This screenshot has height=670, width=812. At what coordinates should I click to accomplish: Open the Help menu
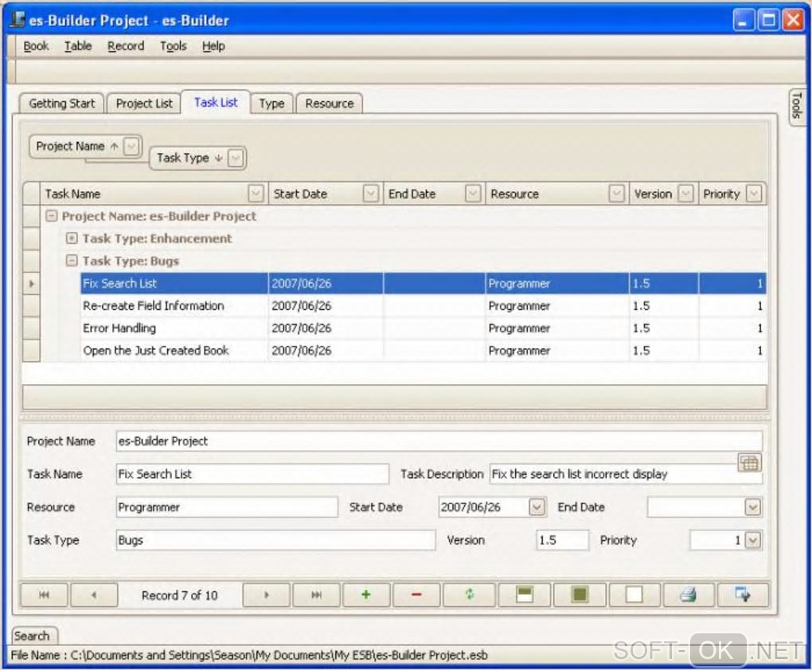coord(213,46)
